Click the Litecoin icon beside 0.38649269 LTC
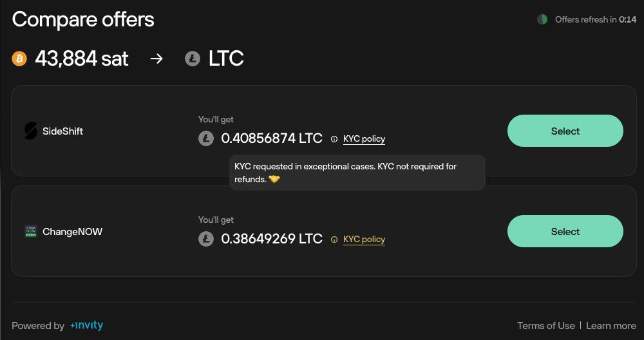This screenshot has width=644, height=340. (206, 239)
